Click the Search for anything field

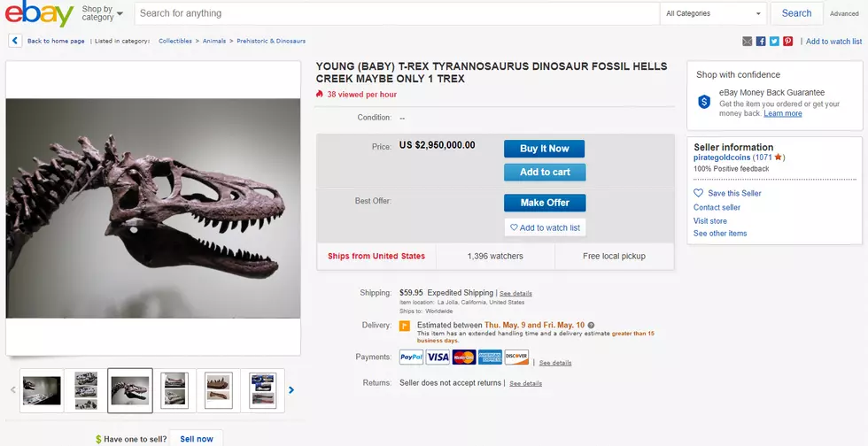[397, 13]
